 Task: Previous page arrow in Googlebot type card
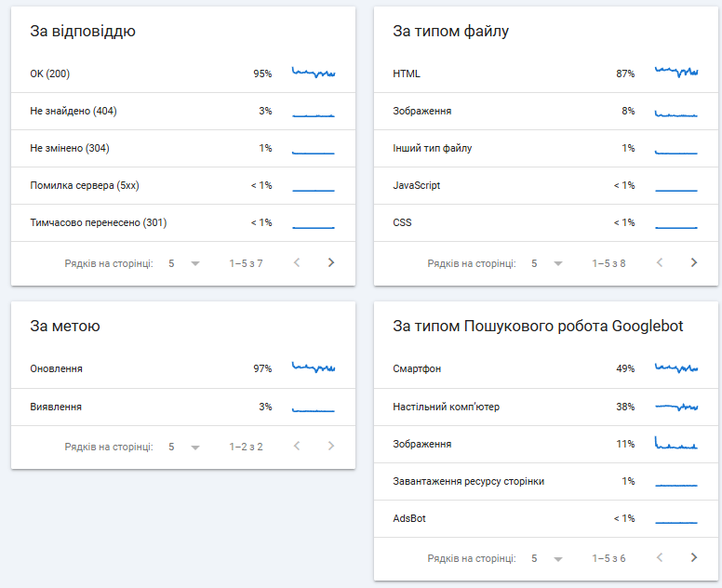coord(660,558)
